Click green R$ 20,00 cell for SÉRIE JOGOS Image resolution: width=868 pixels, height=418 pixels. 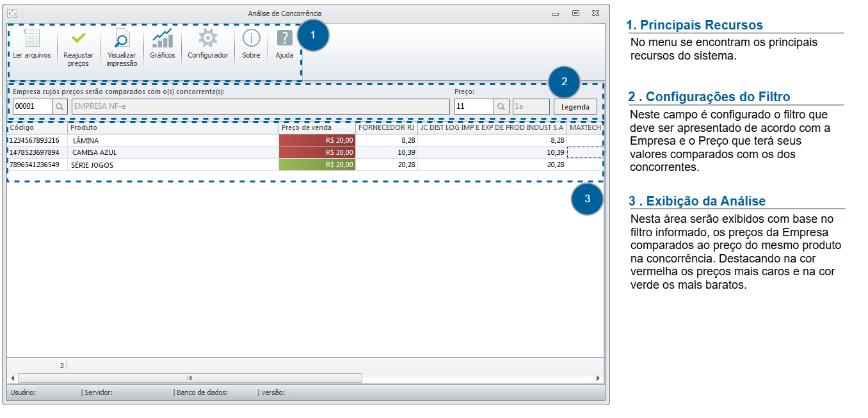[x=317, y=165]
